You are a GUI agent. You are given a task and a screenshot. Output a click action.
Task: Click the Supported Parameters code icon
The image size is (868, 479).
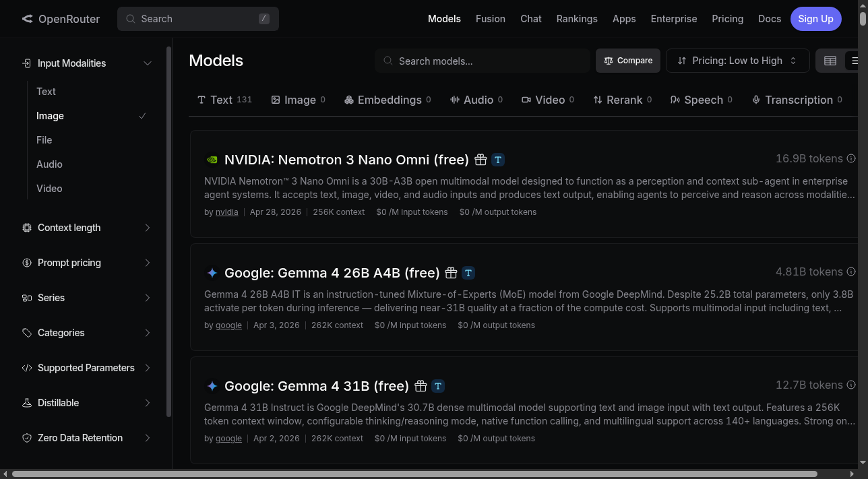pos(27,368)
